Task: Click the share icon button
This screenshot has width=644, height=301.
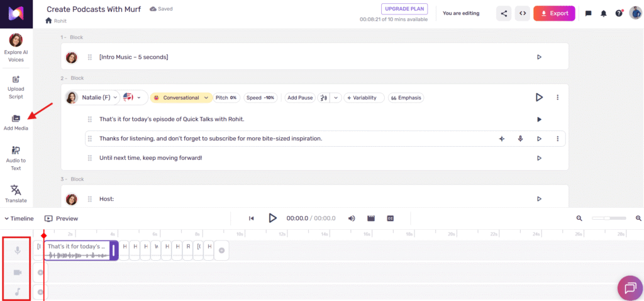Action: tap(504, 13)
